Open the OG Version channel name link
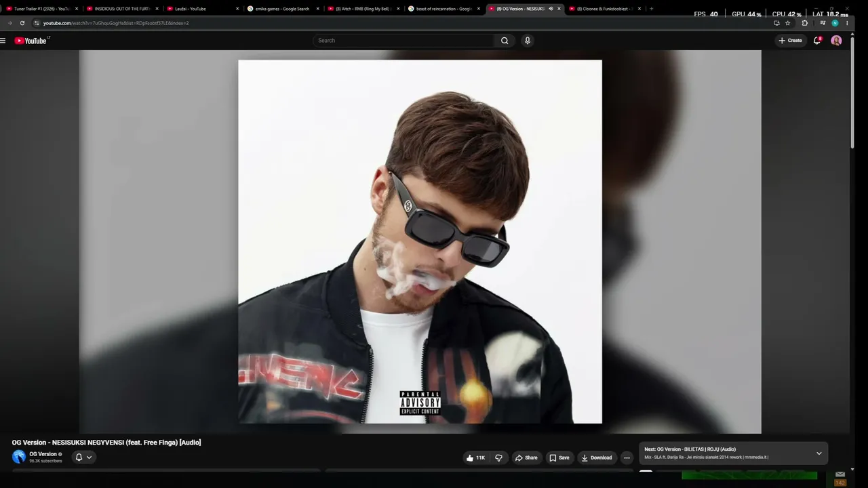Image resolution: width=868 pixels, height=488 pixels. point(43,454)
